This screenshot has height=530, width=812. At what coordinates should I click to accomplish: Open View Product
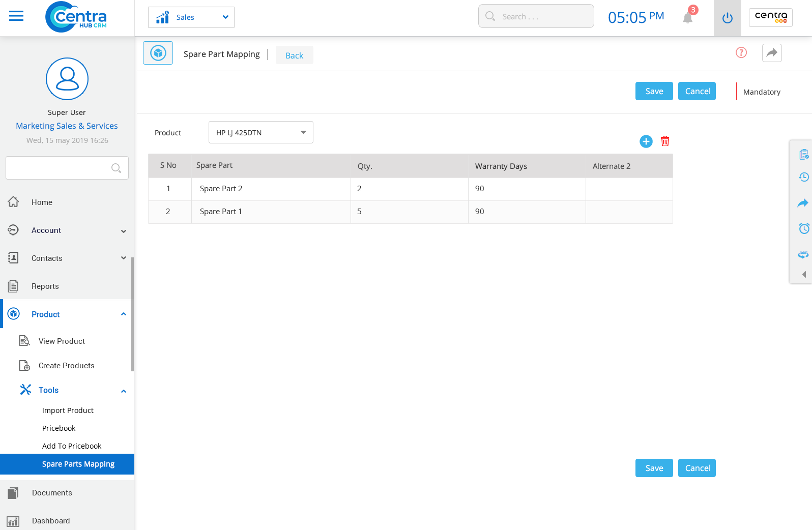coord(62,341)
